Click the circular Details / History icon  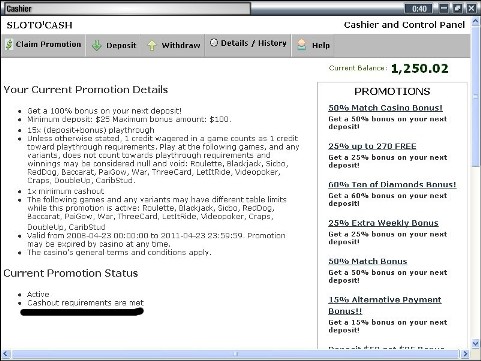(x=214, y=43)
